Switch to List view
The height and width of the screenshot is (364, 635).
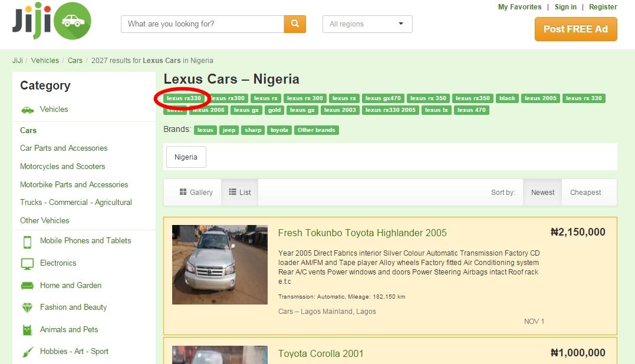coord(240,193)
